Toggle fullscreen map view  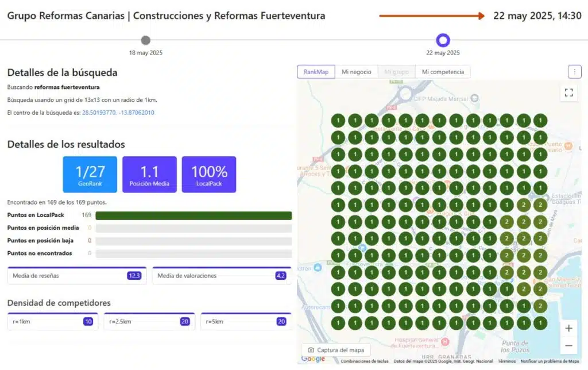point(568,92)
